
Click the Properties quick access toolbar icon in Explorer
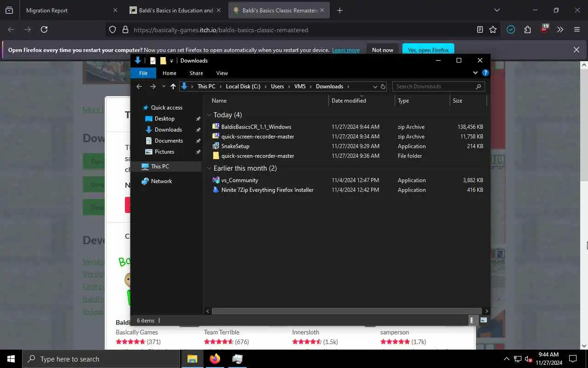(x=153, y=60)
